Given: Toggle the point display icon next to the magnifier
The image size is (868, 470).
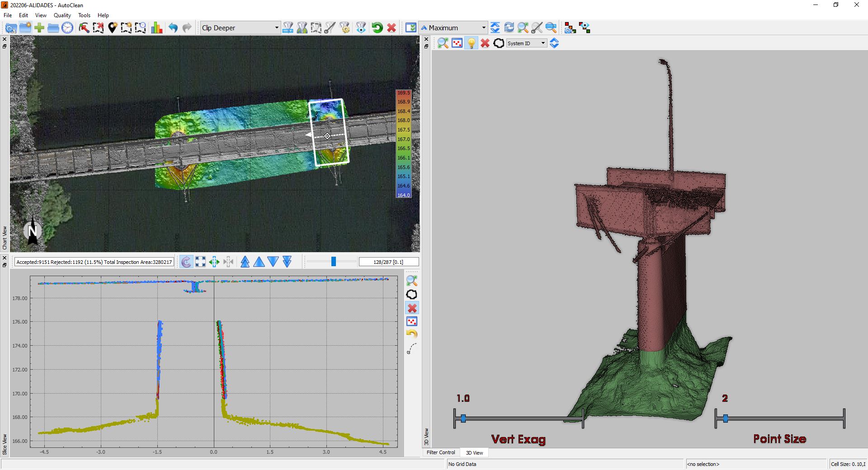Looking at the screenshot, I should tap(458, 43).
